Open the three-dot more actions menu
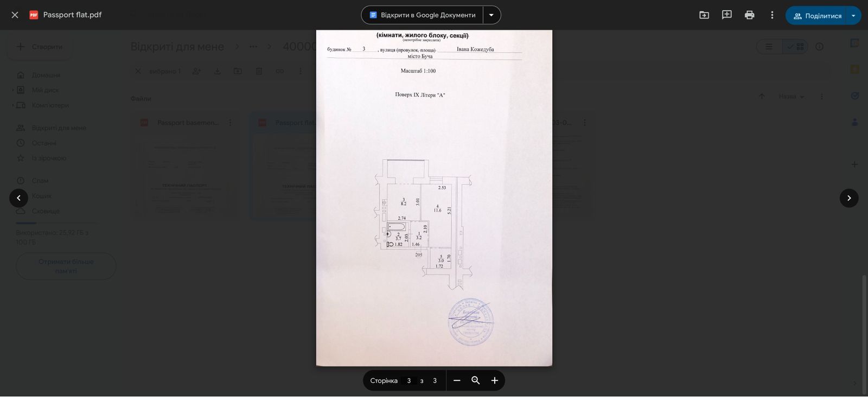Screen dimensions: 868x408 click(773, 15)
